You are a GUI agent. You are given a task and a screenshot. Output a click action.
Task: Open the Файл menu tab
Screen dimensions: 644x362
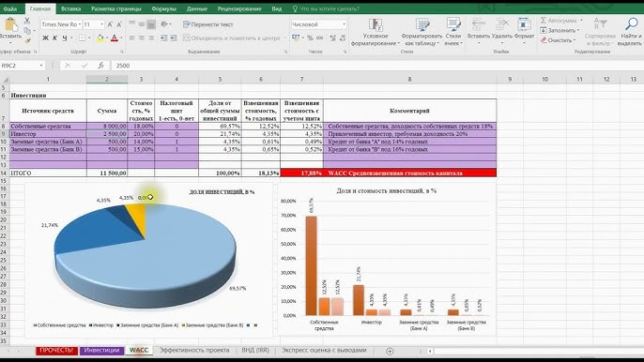point(10,8)
